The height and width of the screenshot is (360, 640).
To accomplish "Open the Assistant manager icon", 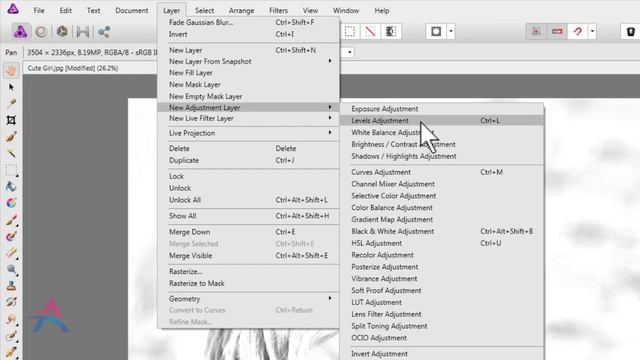I will (631, 31).
